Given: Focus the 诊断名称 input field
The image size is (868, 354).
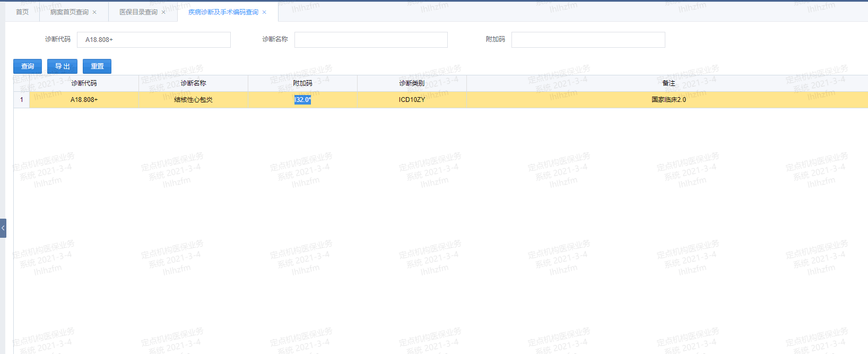Looking at the screenshot, I should point(371,40).
